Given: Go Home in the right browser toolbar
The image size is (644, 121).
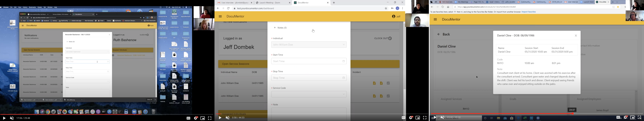Looking at the screenshot, I should pyautogui.click(x=448, y=7).
